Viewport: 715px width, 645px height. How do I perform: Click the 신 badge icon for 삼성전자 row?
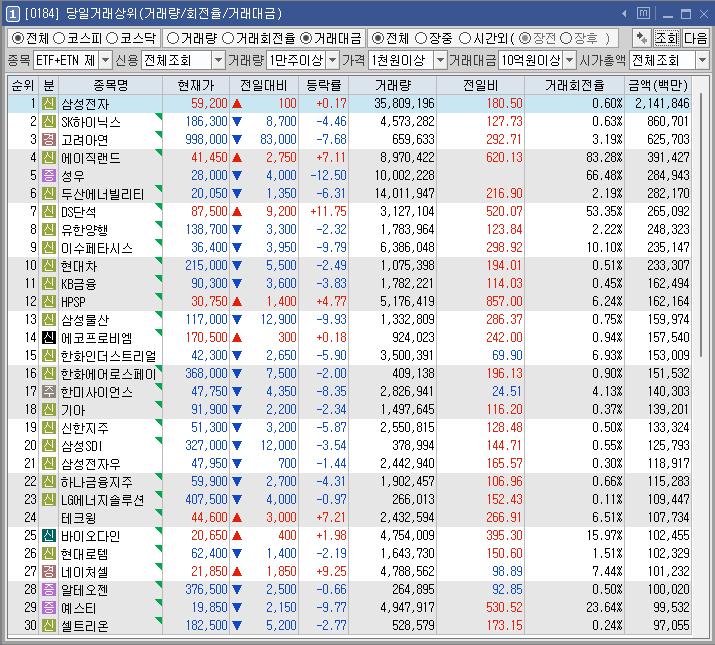tap(49, 104)
